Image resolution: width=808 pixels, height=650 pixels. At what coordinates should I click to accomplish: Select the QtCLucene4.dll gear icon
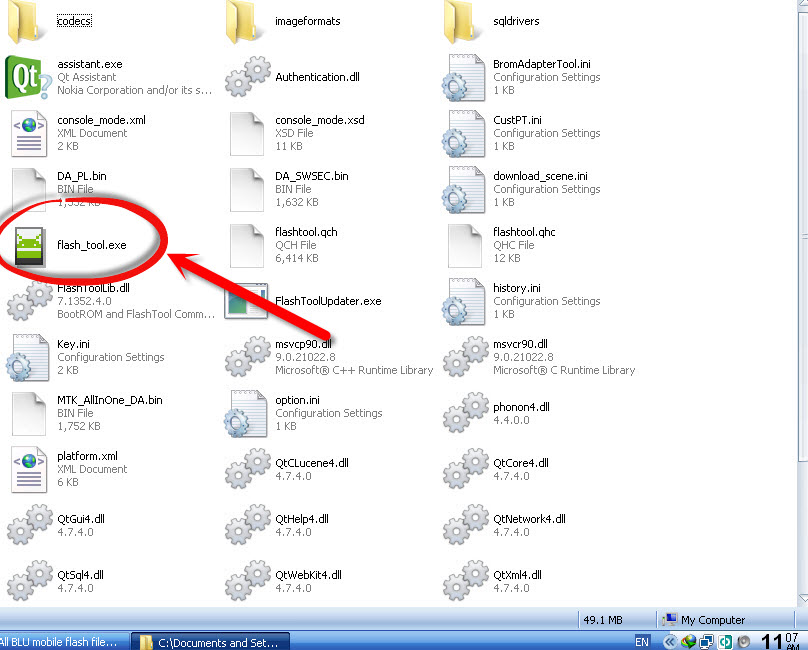pyautogui.click(x=247, y=469)
